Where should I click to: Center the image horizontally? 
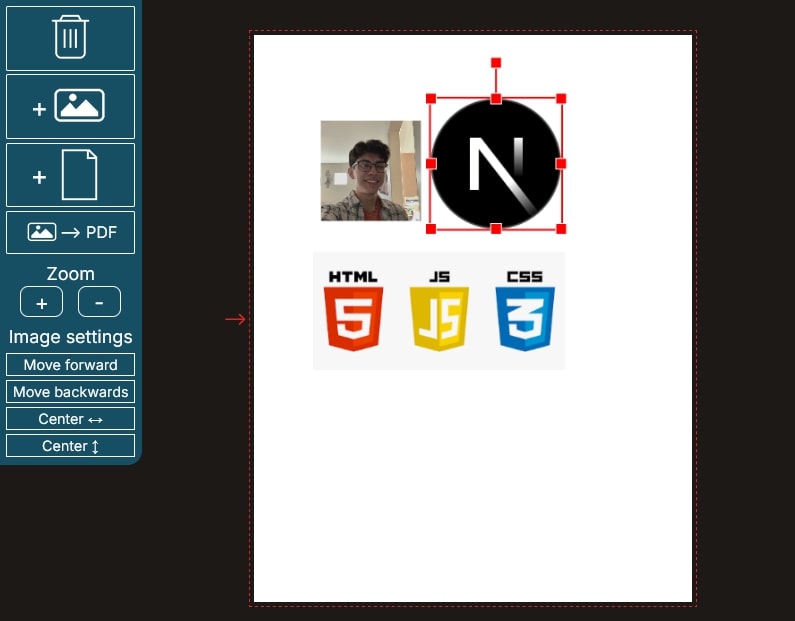[x=70, y=419]
